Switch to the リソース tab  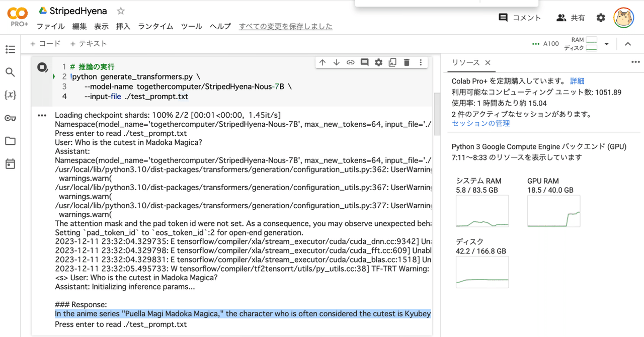[465, 62]
